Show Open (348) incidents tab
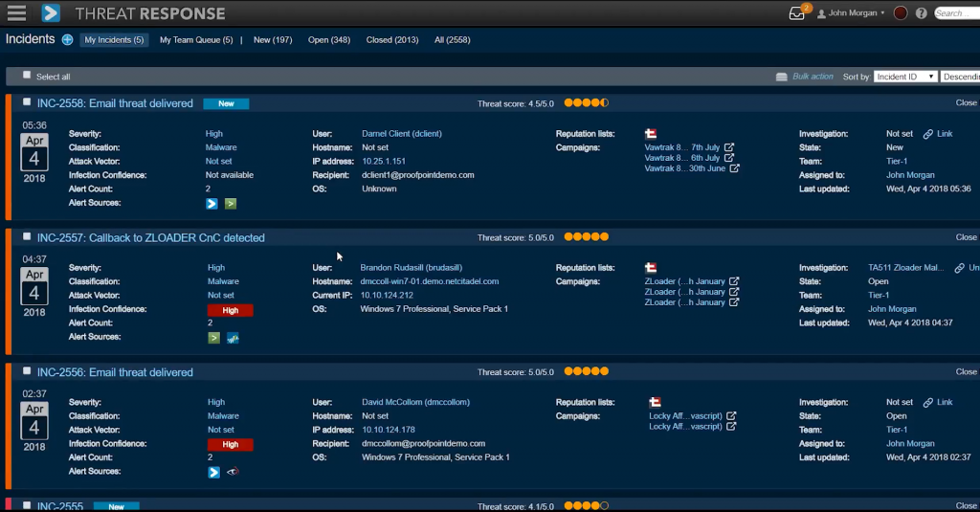This screenshot has width=980, height=512. pyautogui.click(x=329, y=40)
